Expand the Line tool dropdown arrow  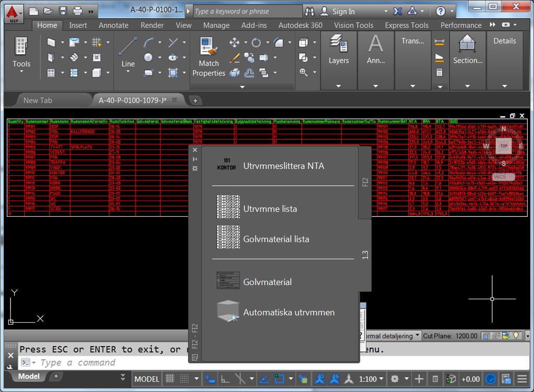(x=128, y=71)
